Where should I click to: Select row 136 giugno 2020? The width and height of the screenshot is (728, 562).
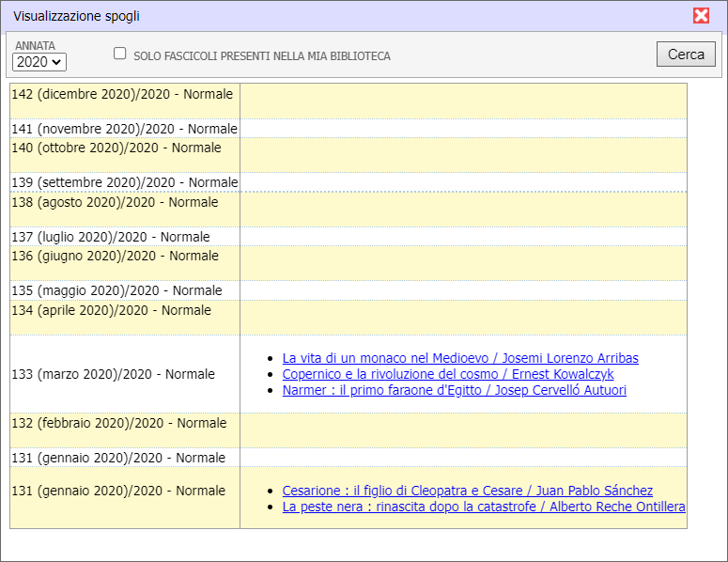point(114,256)
